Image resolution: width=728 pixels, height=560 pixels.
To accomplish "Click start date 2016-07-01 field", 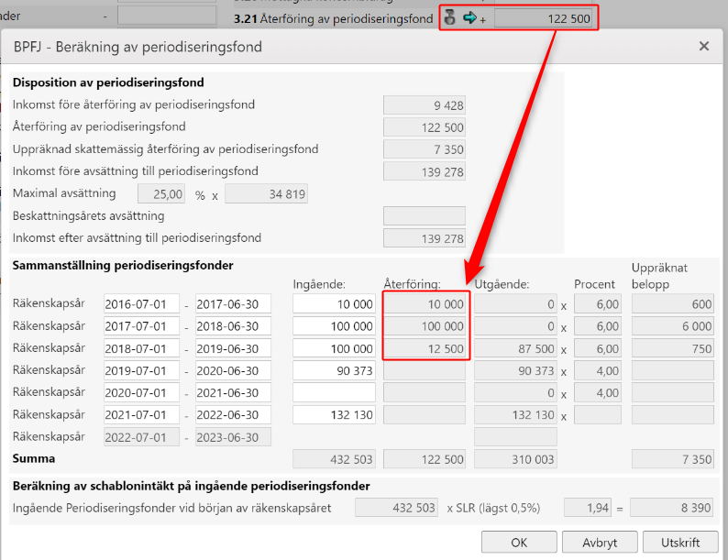I will [141, 304].
